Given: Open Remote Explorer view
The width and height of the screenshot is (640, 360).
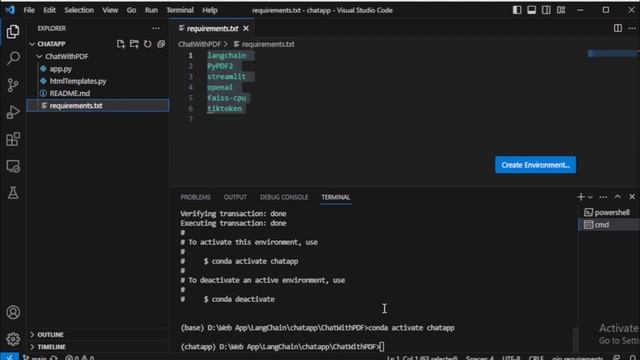Looking at the screenshot, I should point(13,166).
